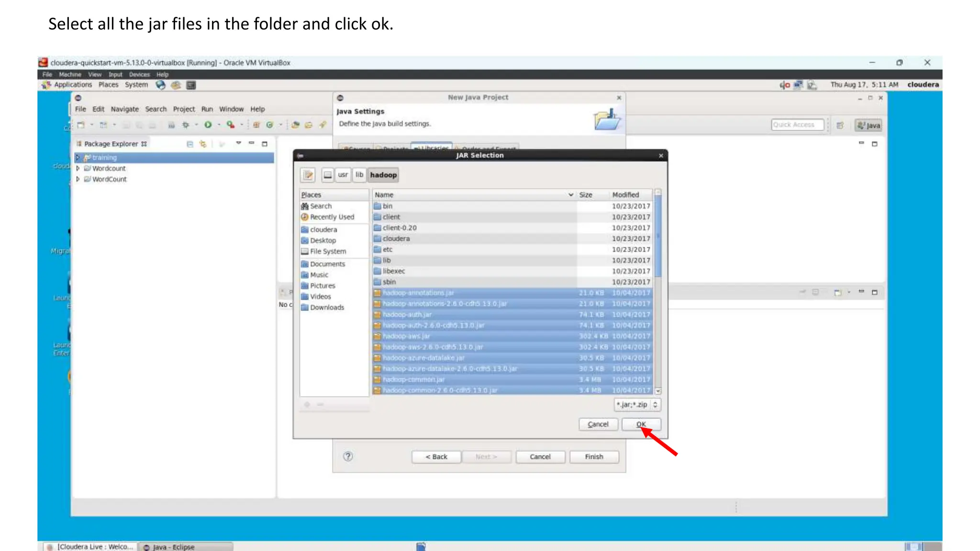
Task: Click the OK button in JAR Selection
Action: pos(641,424)
